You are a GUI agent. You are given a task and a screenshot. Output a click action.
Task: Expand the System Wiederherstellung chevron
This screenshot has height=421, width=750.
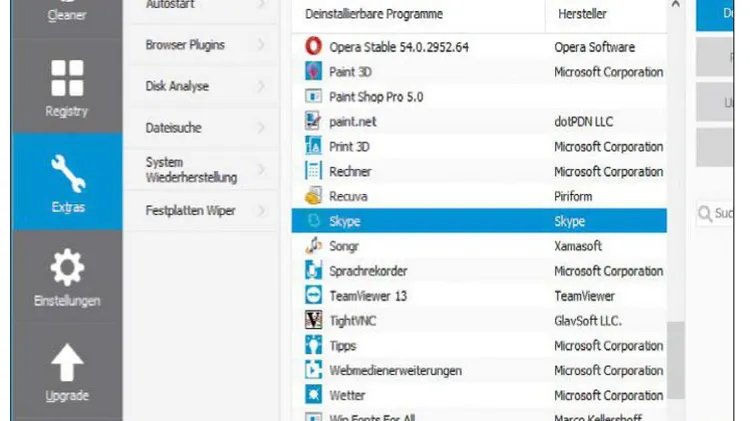(x=261, y=169)
